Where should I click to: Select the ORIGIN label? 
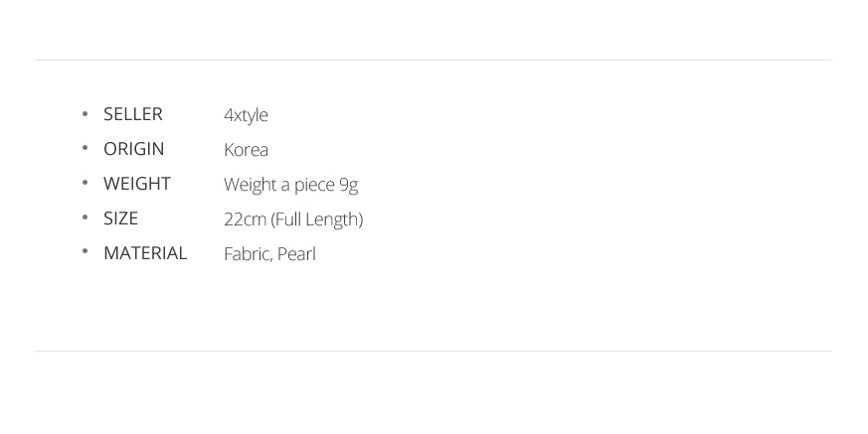pos(134,149)
